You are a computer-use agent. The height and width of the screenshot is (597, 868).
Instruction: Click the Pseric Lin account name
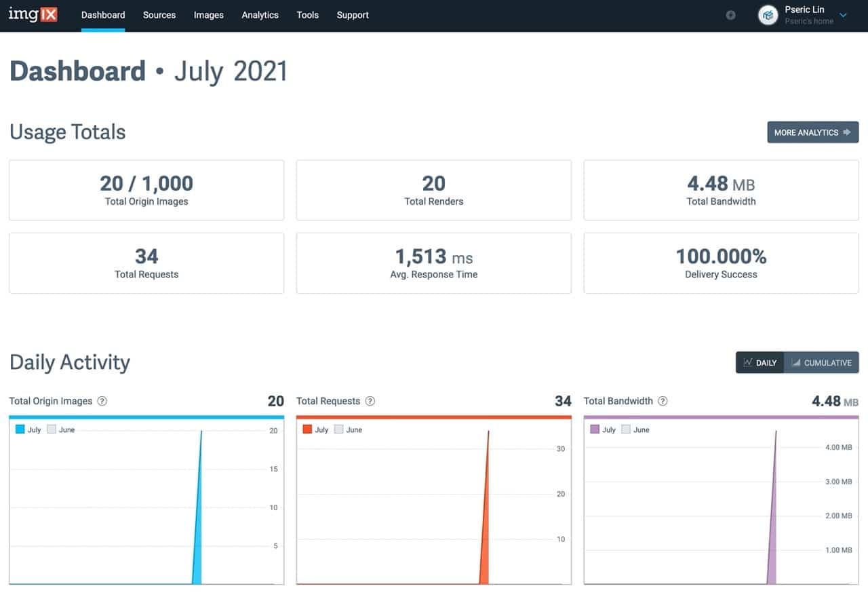pos(804,9)
